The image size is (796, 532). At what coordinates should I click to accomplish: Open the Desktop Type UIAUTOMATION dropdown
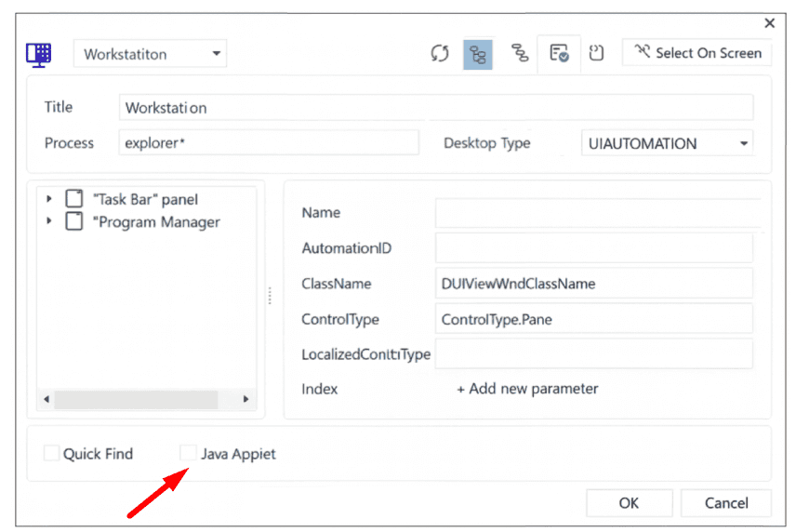point(667,143)
